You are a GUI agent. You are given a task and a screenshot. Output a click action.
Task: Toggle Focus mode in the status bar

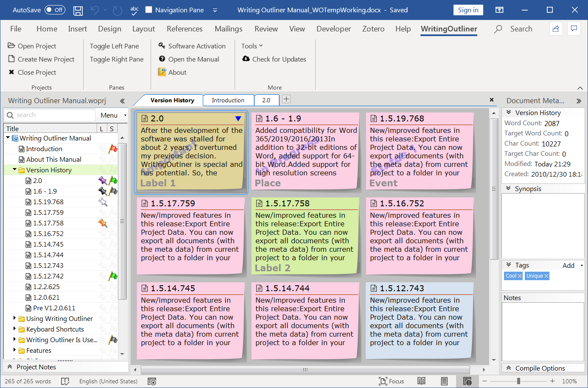coord(391,381)
